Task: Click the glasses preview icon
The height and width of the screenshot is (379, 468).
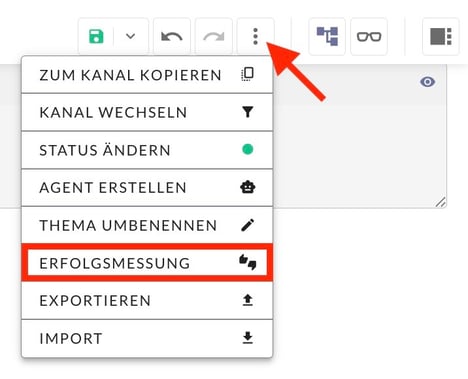Action: click(369, 36)
